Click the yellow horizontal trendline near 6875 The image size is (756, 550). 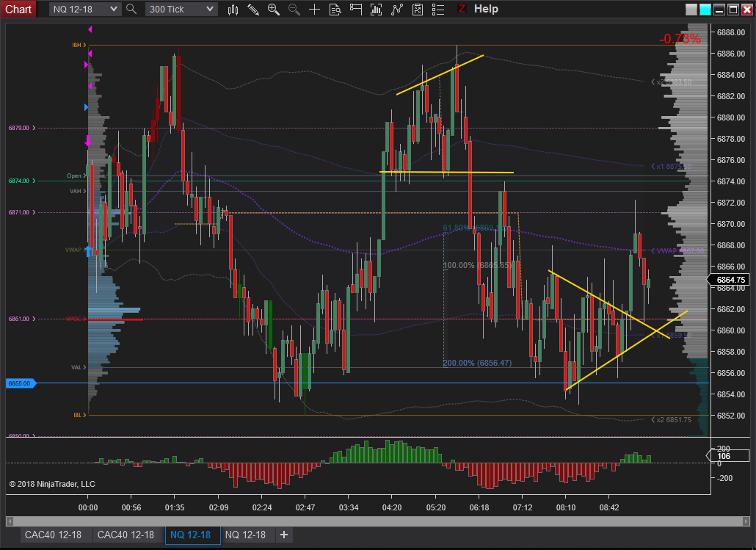click(446, 172)
